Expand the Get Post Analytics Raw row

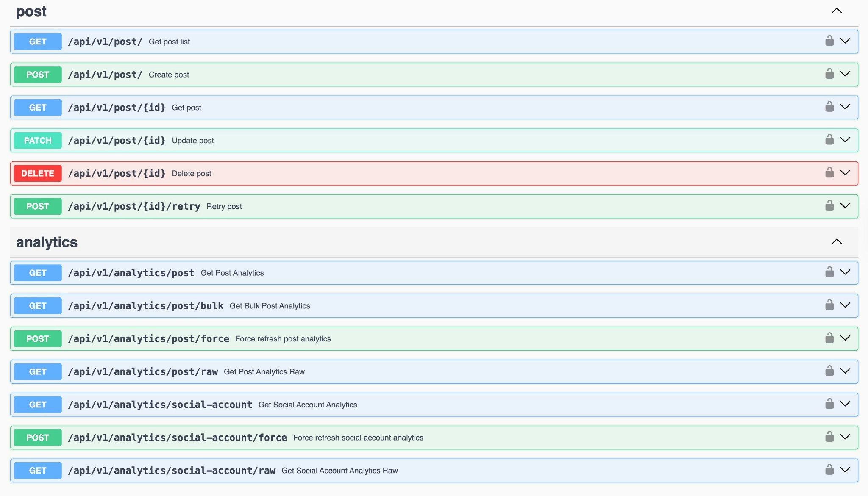point(846,371)
